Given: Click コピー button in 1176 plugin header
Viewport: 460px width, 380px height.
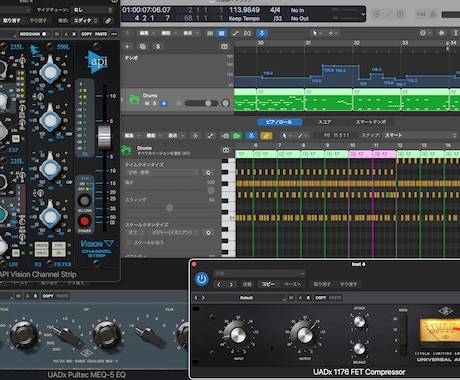Looking at the screenshot, I should point(268,284).
